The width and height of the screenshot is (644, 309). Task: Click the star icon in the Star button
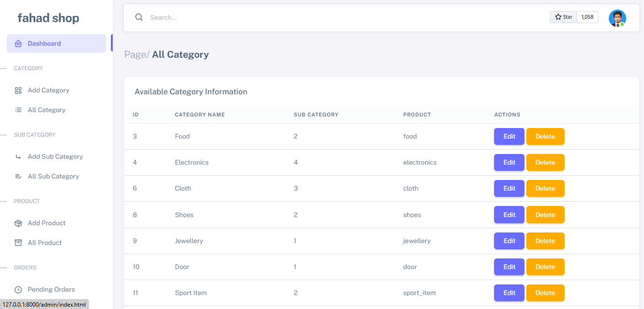click(x=558, y=17)
